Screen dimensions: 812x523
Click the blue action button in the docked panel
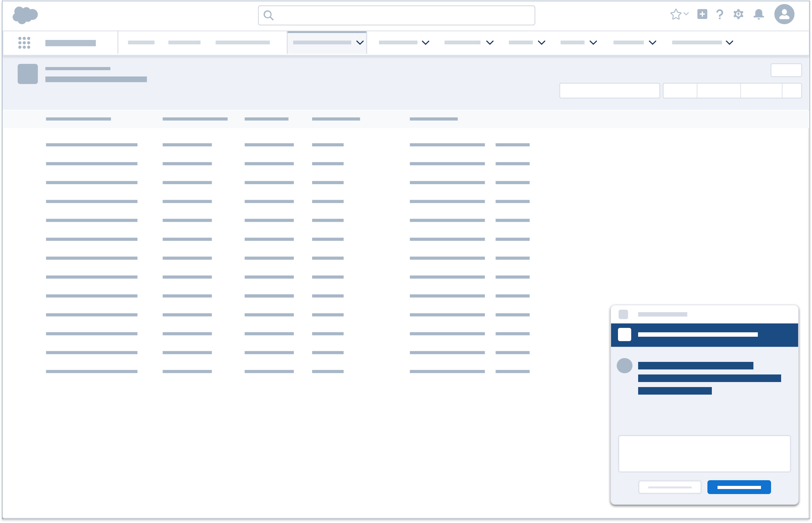click(x=739, y=487)
